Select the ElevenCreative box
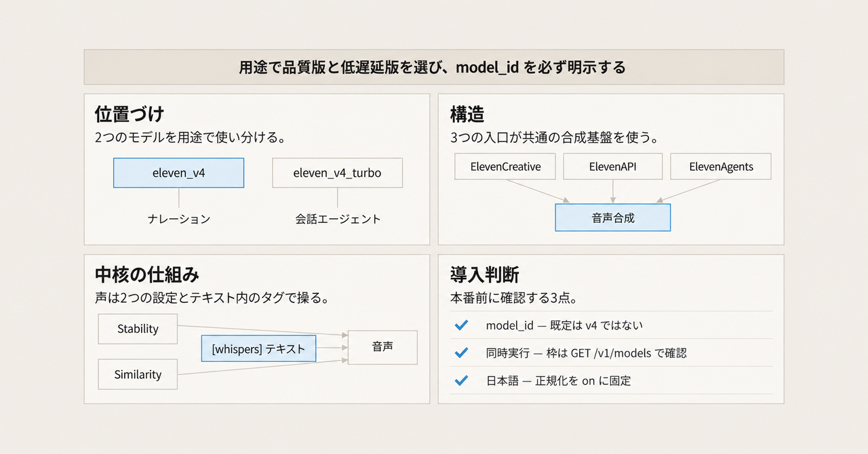The width and height of the screenshot is (868, 454). click(x=506, y=167)
